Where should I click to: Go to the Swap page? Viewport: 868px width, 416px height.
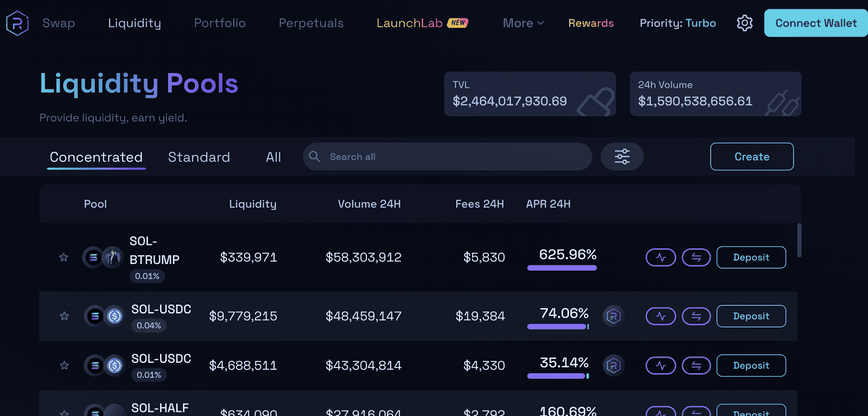click(59, 23)
